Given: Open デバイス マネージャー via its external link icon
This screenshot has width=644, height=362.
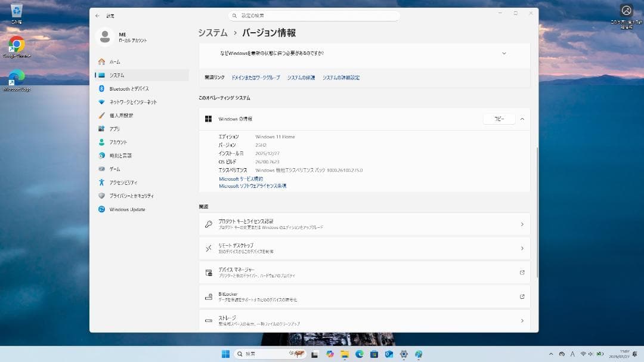Looking at the screenshot, I should point(522,273).
